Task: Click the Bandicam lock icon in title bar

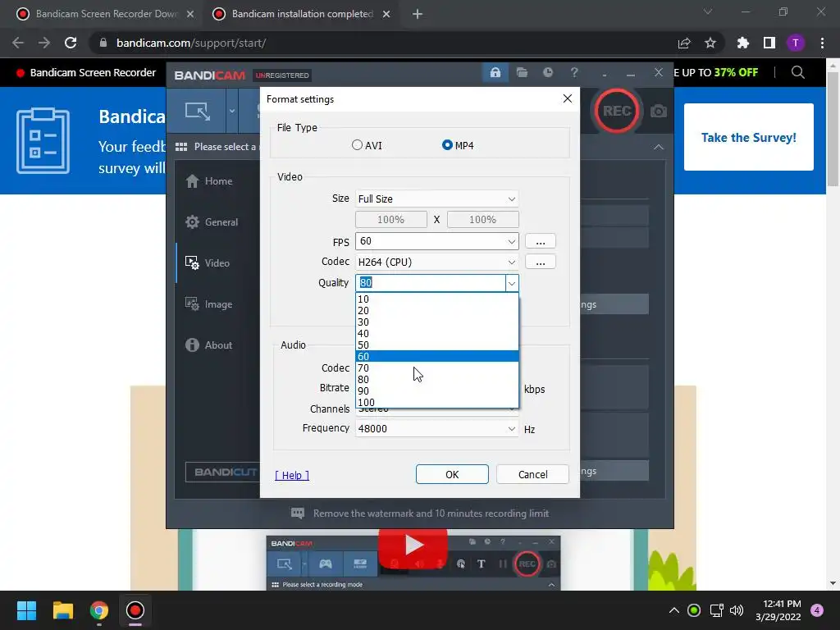Action: pos(495,72)
